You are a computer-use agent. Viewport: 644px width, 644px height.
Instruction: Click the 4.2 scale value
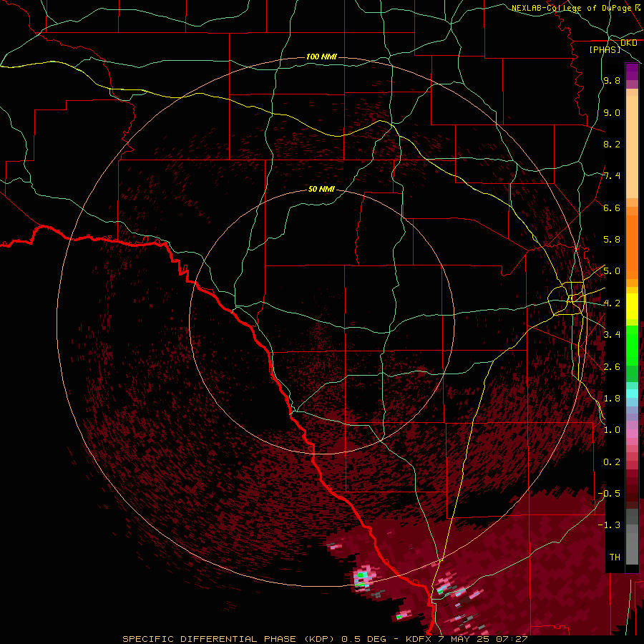(612, 303)
